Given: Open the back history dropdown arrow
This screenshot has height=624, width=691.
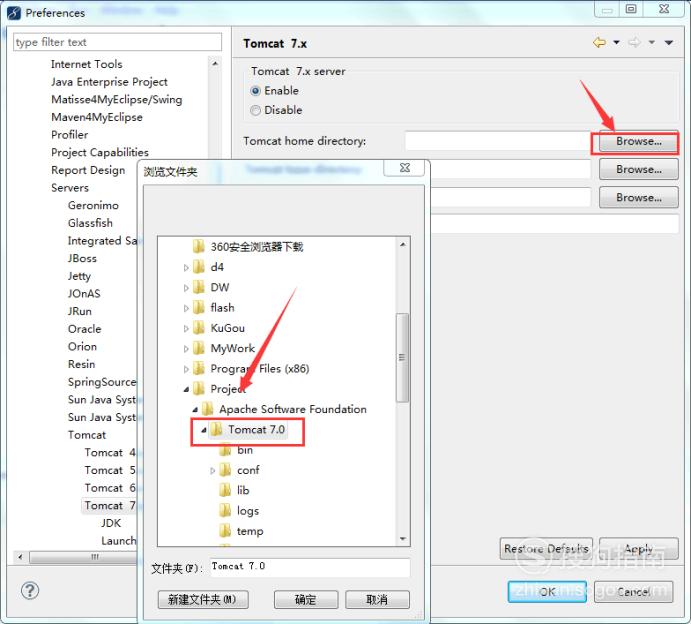Looking at the screenshot, I should (x=617, y=43).
